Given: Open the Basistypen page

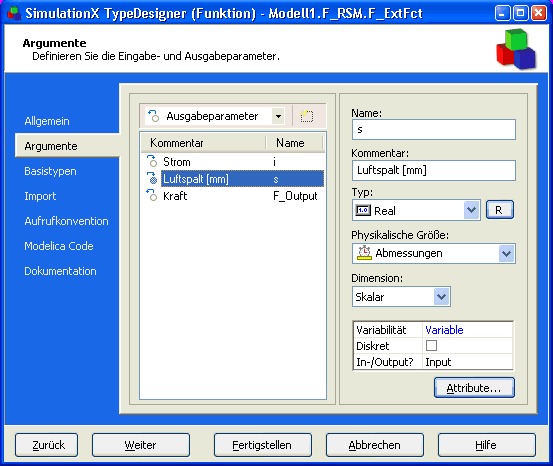Looking at the screenshot, I should click(x=50, y=171).
